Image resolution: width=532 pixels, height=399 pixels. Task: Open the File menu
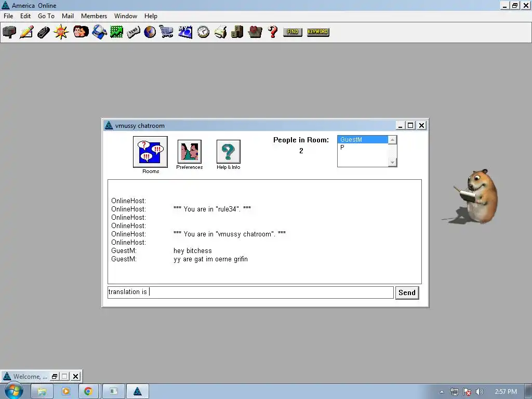click(x=8, y=16)
